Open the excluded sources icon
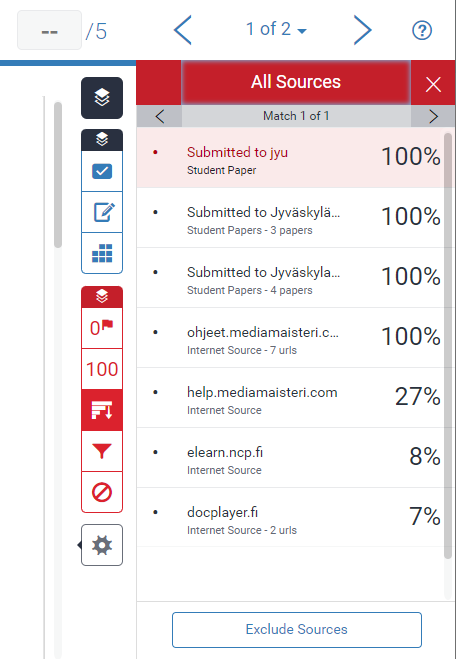Screen dimensions: 456x659 click(x=102, y=492)
